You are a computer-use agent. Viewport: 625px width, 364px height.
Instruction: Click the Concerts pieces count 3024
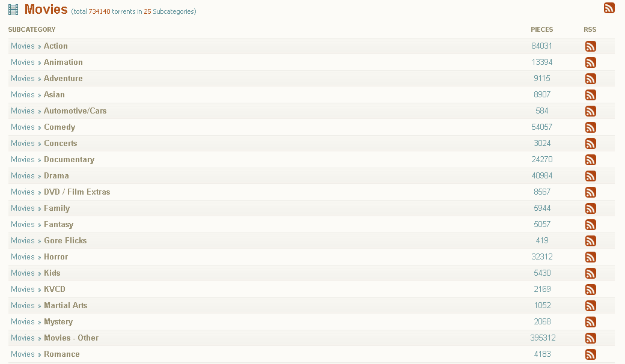tap(542, 143)
